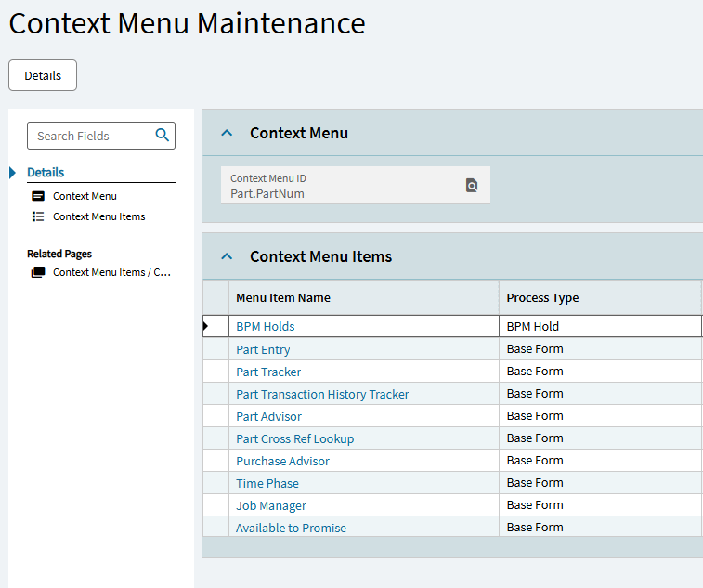Select Base Form cell in Available to Promise row

pos(600,527)
